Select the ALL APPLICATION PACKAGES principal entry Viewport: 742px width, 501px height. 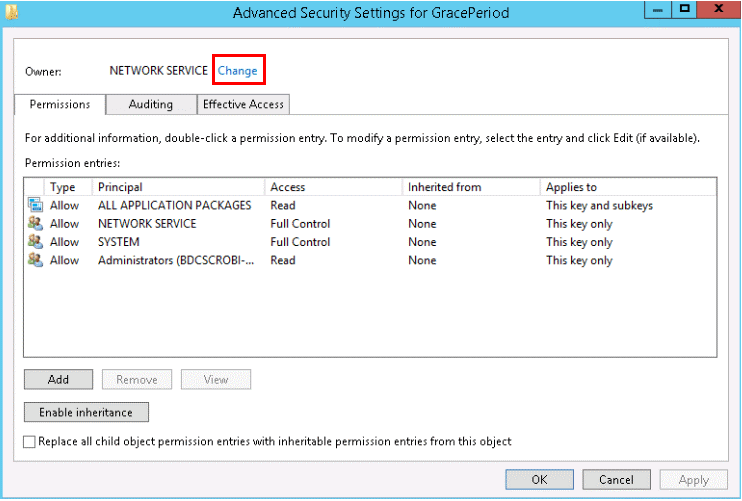(175, 205)
